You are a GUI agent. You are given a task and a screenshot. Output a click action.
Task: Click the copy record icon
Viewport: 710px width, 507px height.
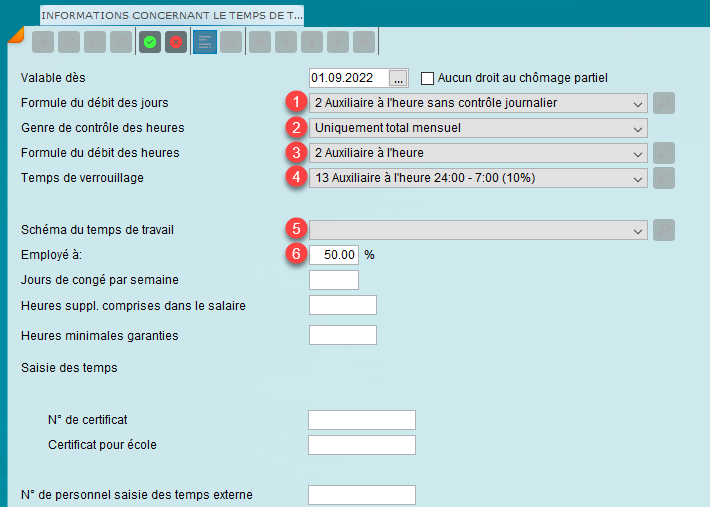69,42
